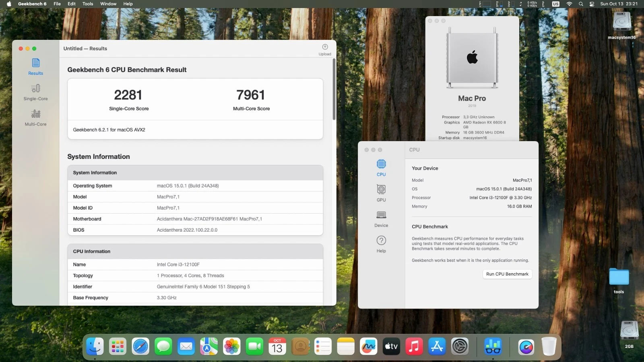
Task: Select the tools folder on desktop
Action: click(619, 281)
